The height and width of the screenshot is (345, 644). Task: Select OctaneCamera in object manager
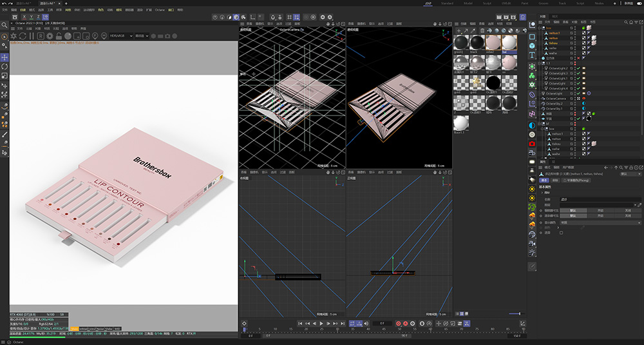pyautogui.click(x=557, y=98)
